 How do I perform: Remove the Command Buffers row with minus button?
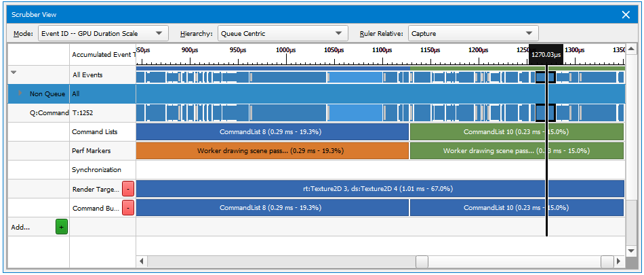point(128,208)
